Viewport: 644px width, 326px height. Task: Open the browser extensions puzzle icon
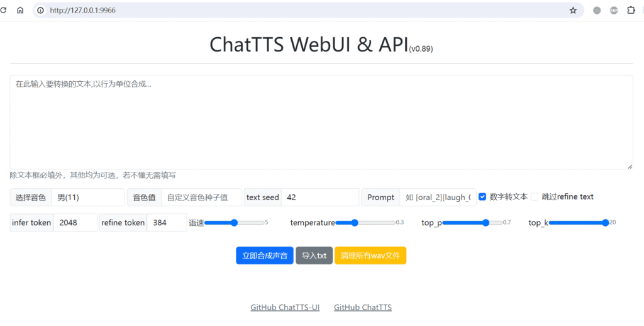click(631, 10)
